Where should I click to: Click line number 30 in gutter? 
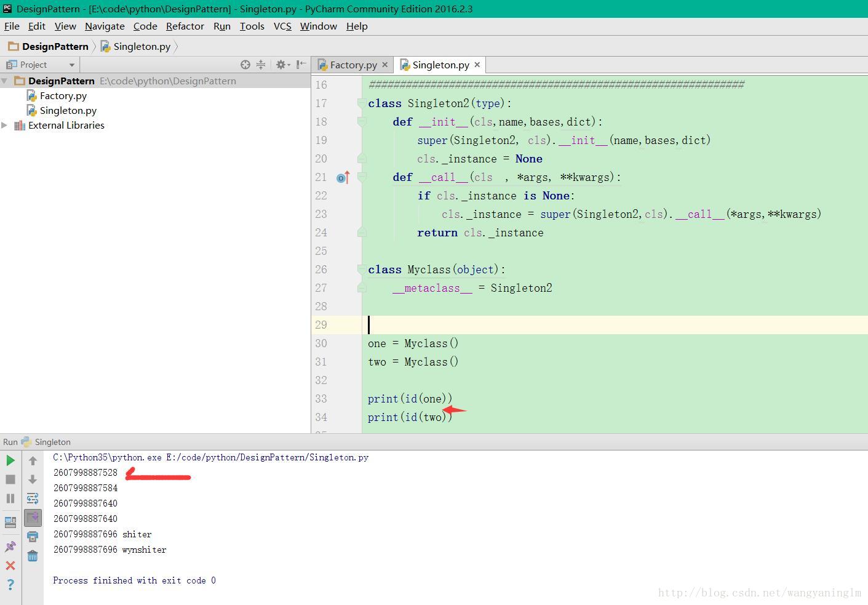321,343
